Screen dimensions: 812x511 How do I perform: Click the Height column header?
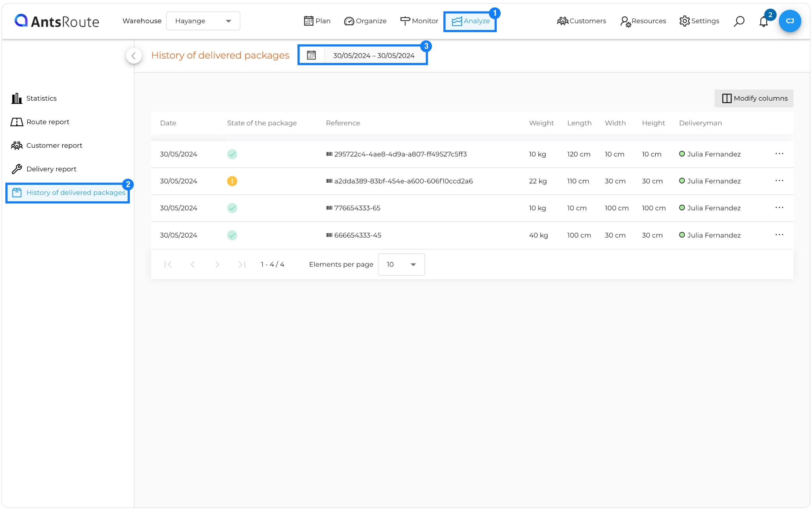click(x=653, y=123)
